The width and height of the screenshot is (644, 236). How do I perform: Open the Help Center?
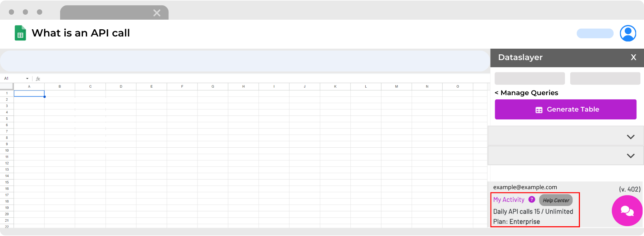click(x=556, y=200)
